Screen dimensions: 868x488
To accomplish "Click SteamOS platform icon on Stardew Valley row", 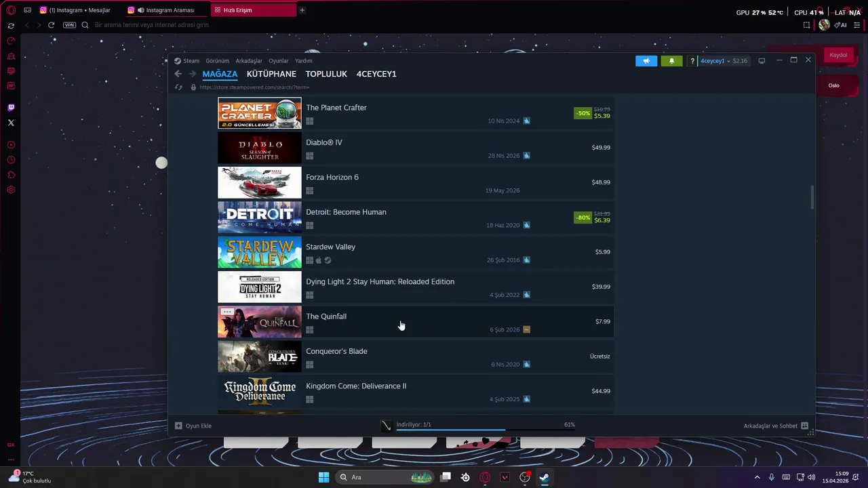I will (x=328, y=260).
